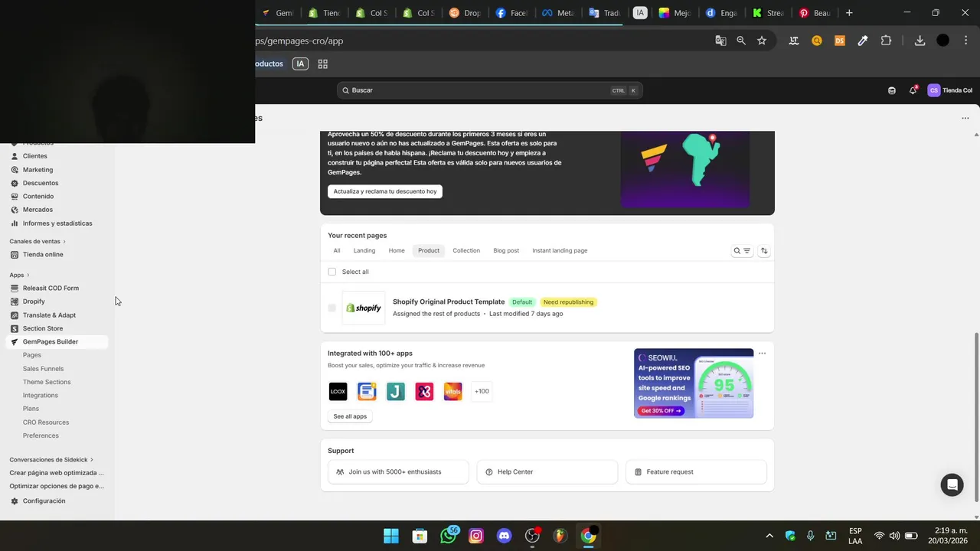The height and width of the screenshot is (551, 980).
Task: Open Theme Sections under GemPages
Action: tap(47, 382)
